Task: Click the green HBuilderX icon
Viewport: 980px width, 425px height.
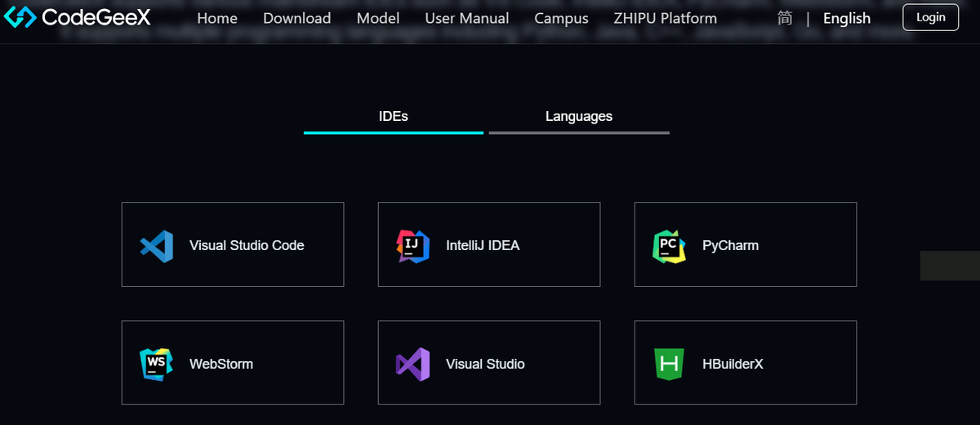Action: 669,364
